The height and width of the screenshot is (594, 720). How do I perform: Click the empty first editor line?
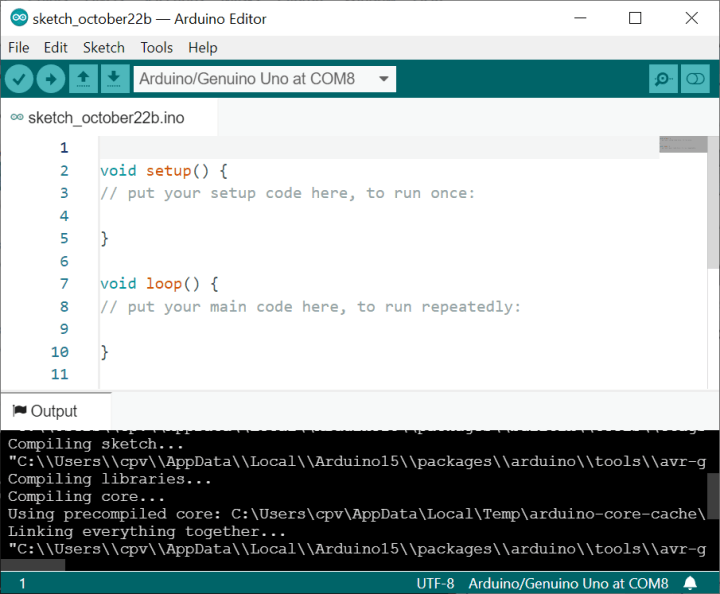pyautogui.click(x=379, y=148)
